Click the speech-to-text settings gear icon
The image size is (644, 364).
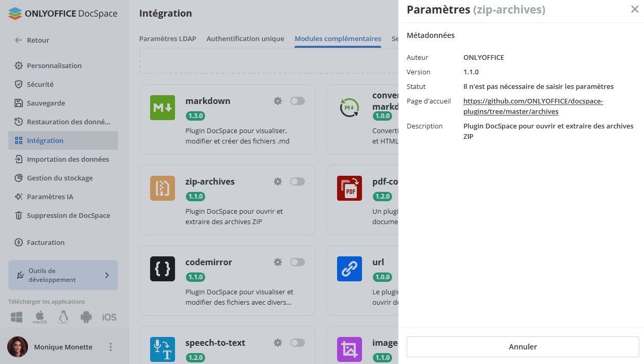coord(278,343)
